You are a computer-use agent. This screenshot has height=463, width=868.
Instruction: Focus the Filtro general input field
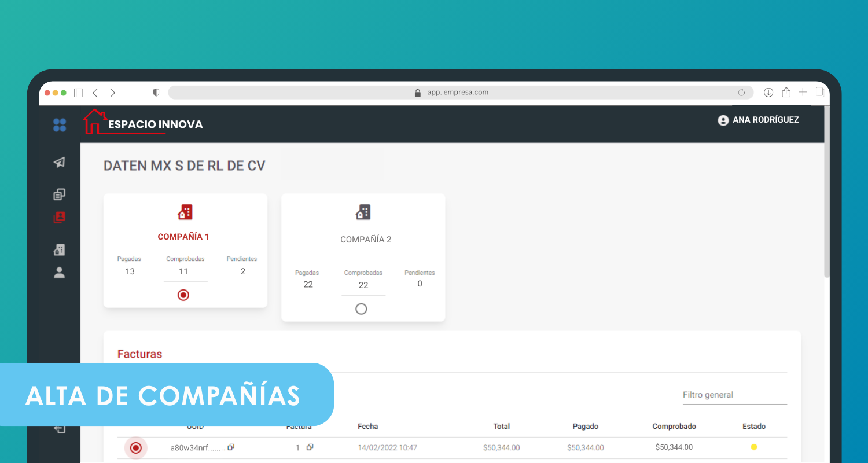click(734, 395)
